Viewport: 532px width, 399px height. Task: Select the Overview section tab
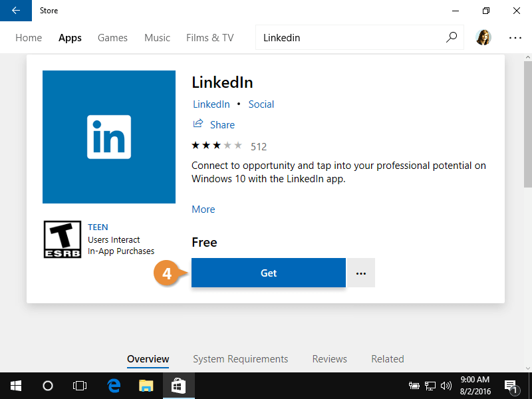148,359
